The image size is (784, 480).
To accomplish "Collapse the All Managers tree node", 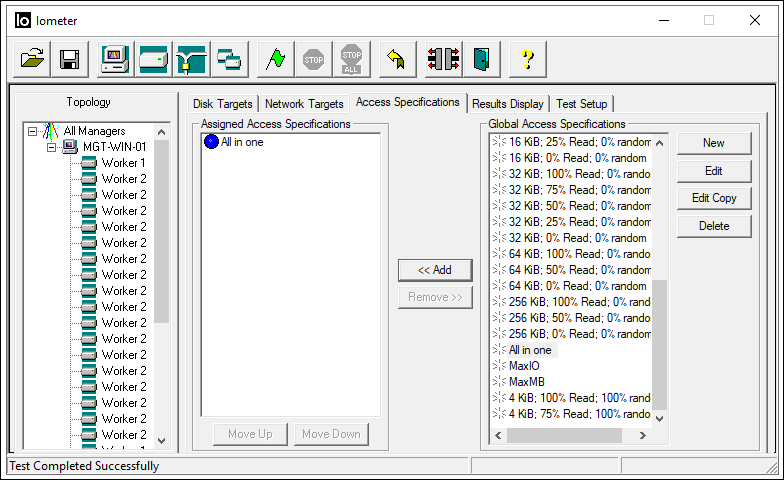I will pos(33,131).
